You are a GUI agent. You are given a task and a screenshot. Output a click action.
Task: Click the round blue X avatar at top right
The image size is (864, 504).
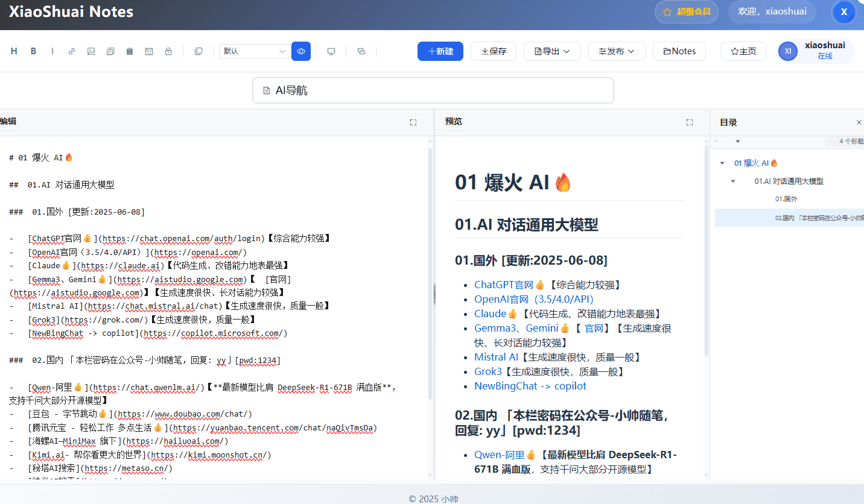click(x=844, y=12)
